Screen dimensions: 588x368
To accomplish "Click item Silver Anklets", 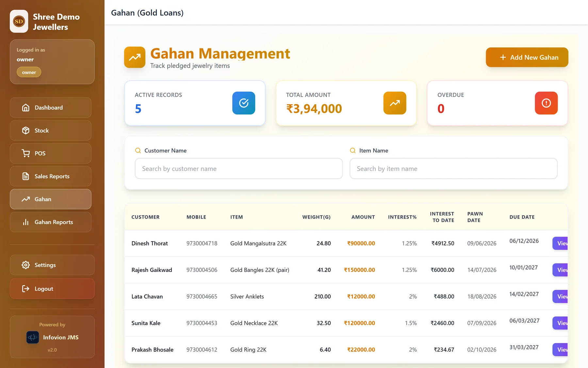I will (x=247, y=296).
